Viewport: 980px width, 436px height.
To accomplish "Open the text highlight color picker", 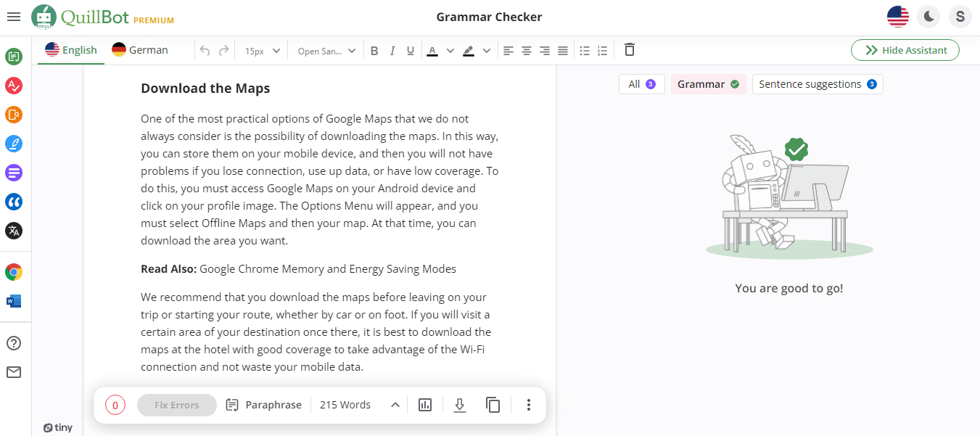I will [x=477, y=50].
